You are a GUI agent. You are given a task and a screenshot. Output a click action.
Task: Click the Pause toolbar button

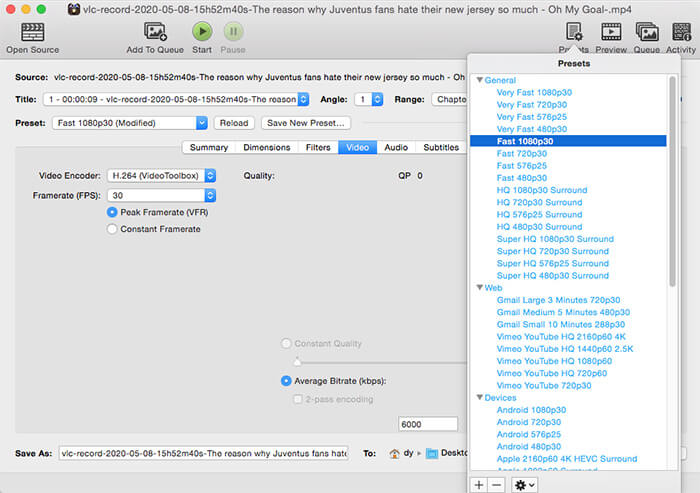click(233, 32)
